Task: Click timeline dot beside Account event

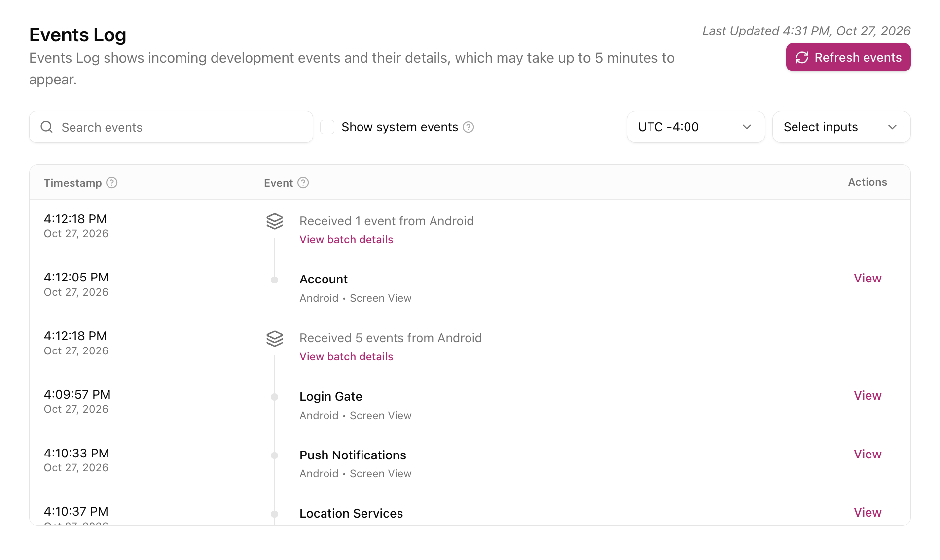Action: click(275, 280)
